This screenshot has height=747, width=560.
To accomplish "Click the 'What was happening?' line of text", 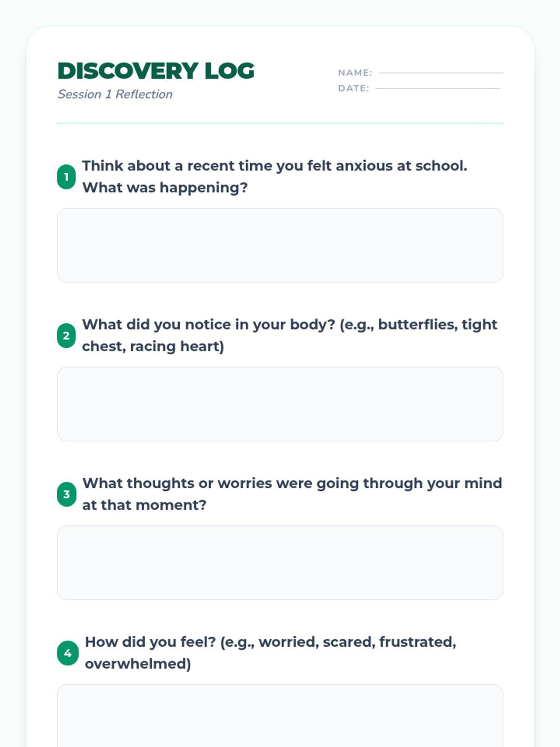I will 165,188.
